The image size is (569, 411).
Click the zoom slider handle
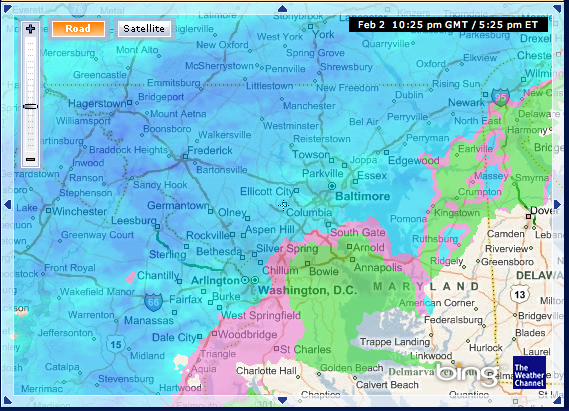[x=30, y=106]
